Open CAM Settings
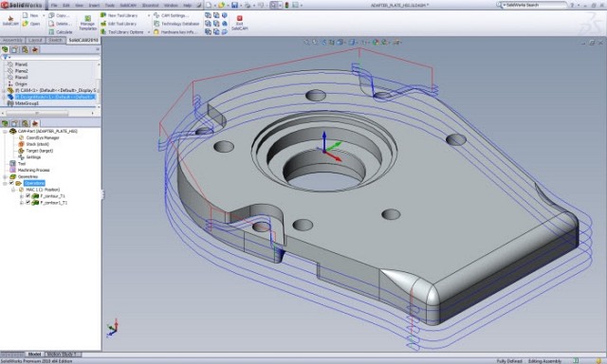The image size is (607, 364). [171, 15]
